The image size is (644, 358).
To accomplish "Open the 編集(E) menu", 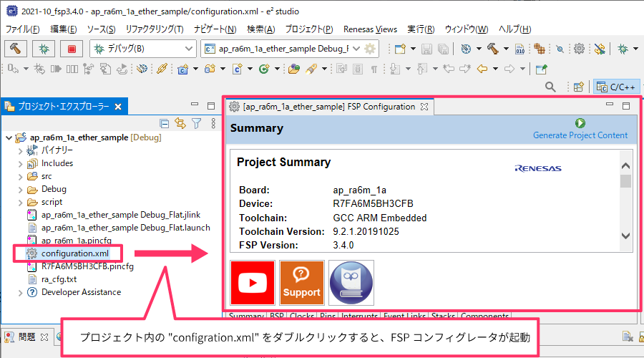I will click(x=63, y=29).
